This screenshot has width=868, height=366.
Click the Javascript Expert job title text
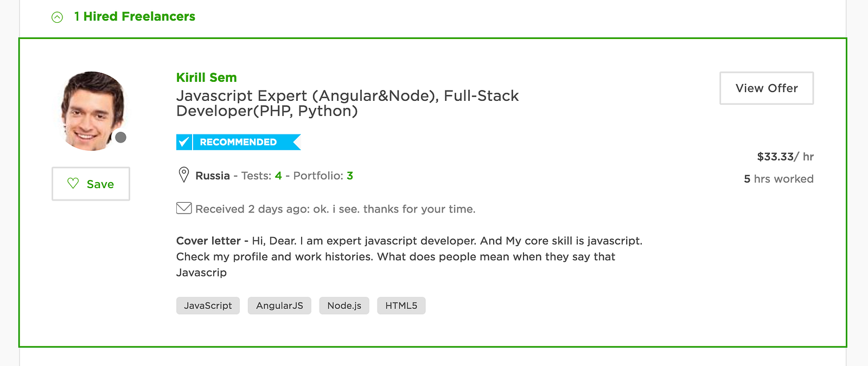click(x=347, y=103)
